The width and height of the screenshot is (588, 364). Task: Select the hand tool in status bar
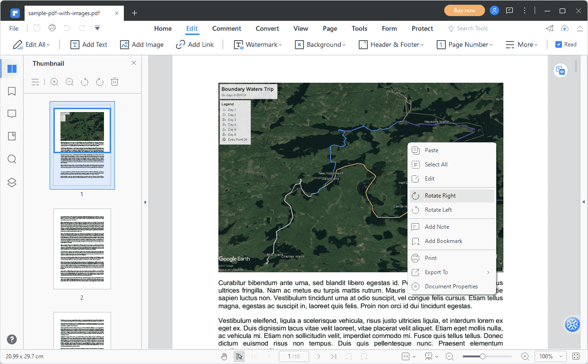click(224, 356)
